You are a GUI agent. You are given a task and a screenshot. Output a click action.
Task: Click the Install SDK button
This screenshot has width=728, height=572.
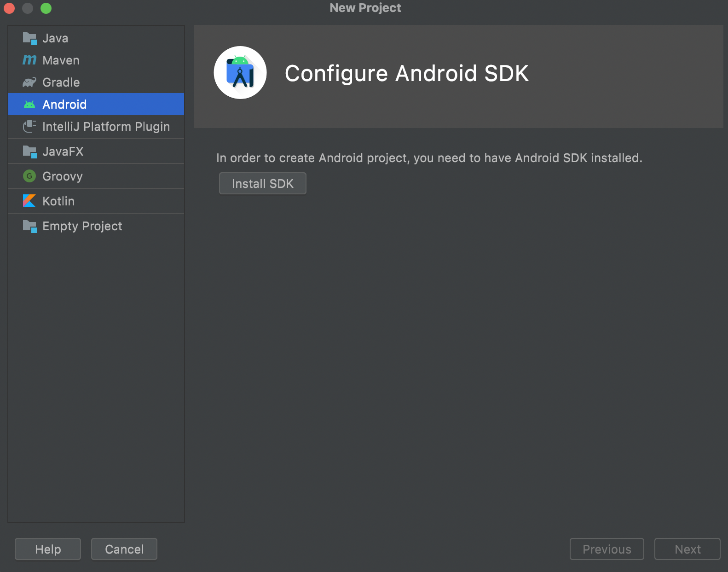263,183
